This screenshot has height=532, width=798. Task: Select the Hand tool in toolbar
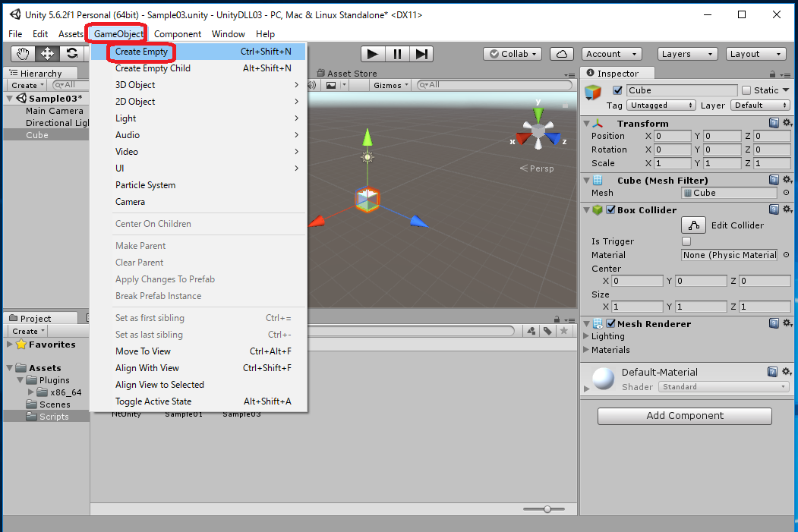tap(23, 53)
